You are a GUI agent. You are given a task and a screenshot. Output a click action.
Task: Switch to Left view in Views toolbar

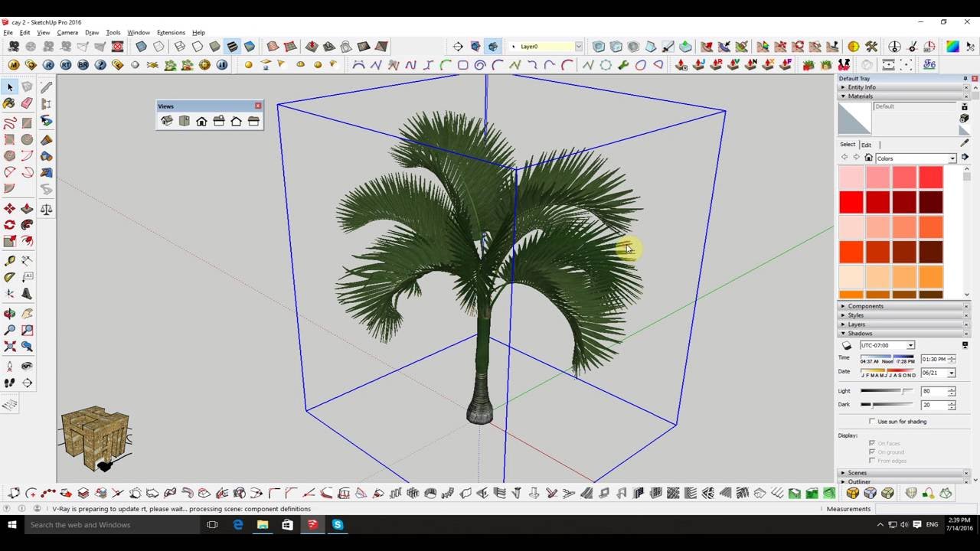point(253,121)
